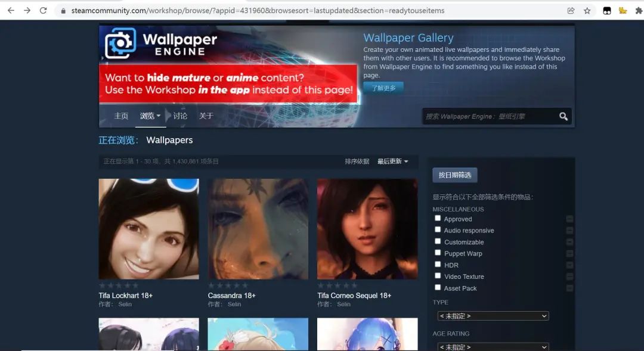
Task: Click the 按日期筛选 button
Action: pos(454,175)
